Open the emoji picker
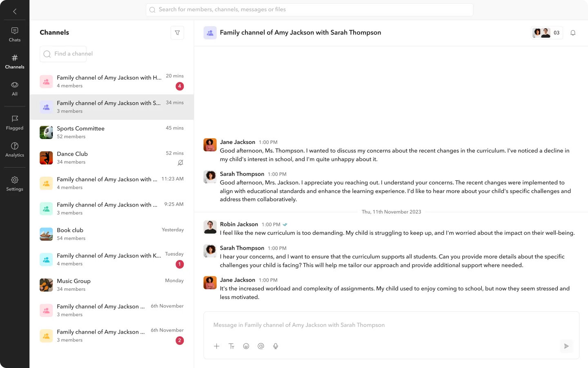The image size is (588, 368). point(246,346)
